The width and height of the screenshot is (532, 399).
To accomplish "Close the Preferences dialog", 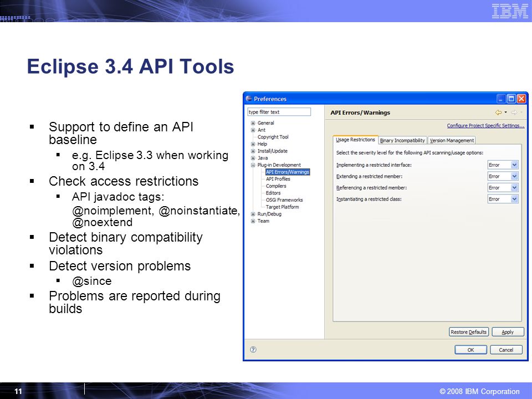I will pos(521,99).
